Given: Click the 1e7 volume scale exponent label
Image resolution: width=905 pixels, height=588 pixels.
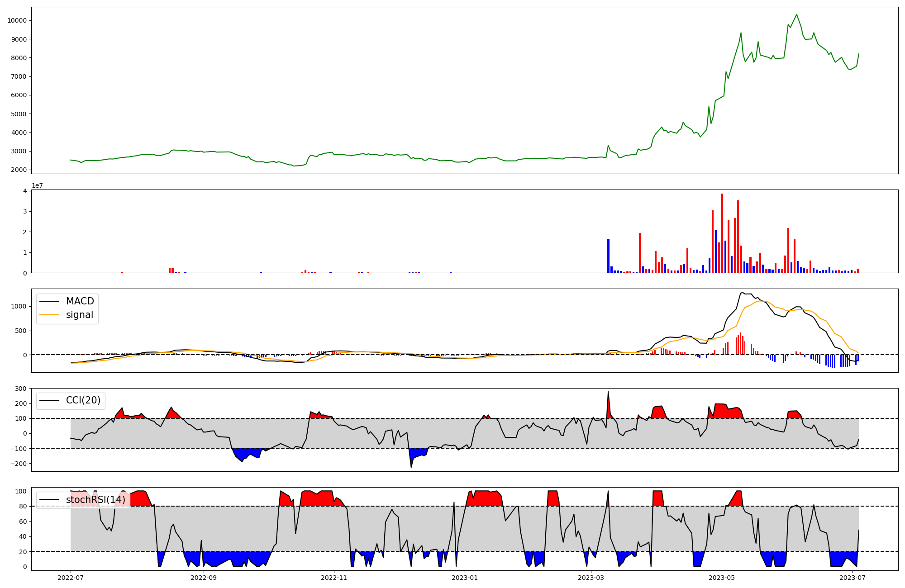Looking at the screenshot, I should tap(37, 185).
